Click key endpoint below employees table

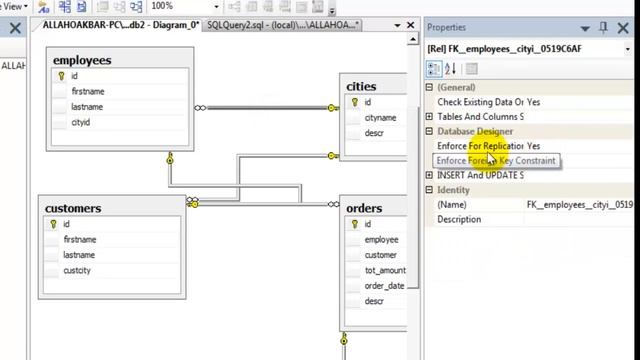[170, 158]
